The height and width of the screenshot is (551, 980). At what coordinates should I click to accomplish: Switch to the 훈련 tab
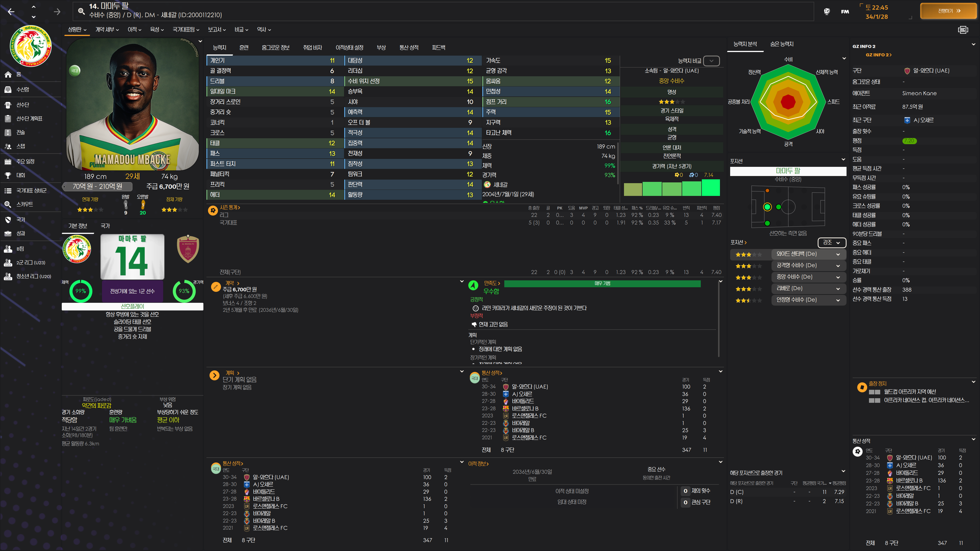pyautogui.click(x=244, y=47)
